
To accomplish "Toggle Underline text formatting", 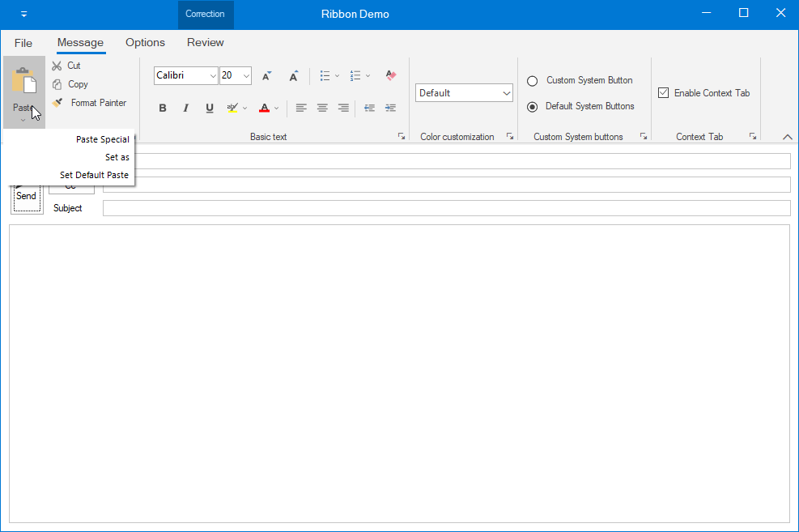I will [210, 108].
